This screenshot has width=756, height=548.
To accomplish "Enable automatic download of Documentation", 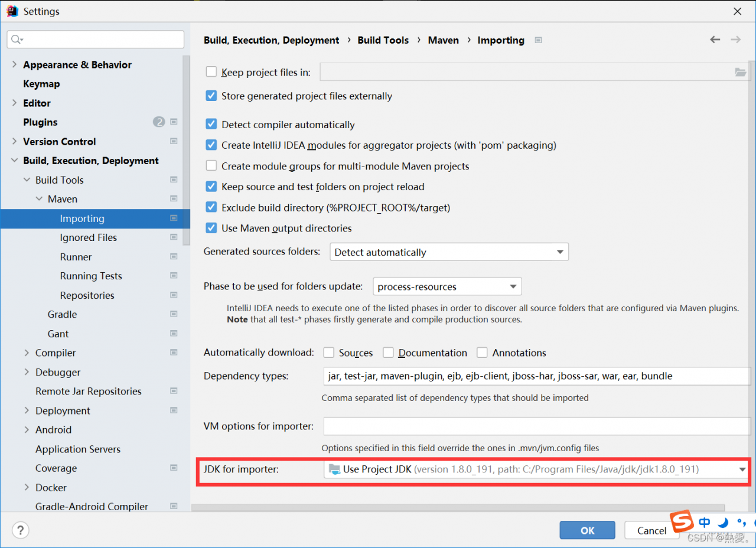I will 388,353.
